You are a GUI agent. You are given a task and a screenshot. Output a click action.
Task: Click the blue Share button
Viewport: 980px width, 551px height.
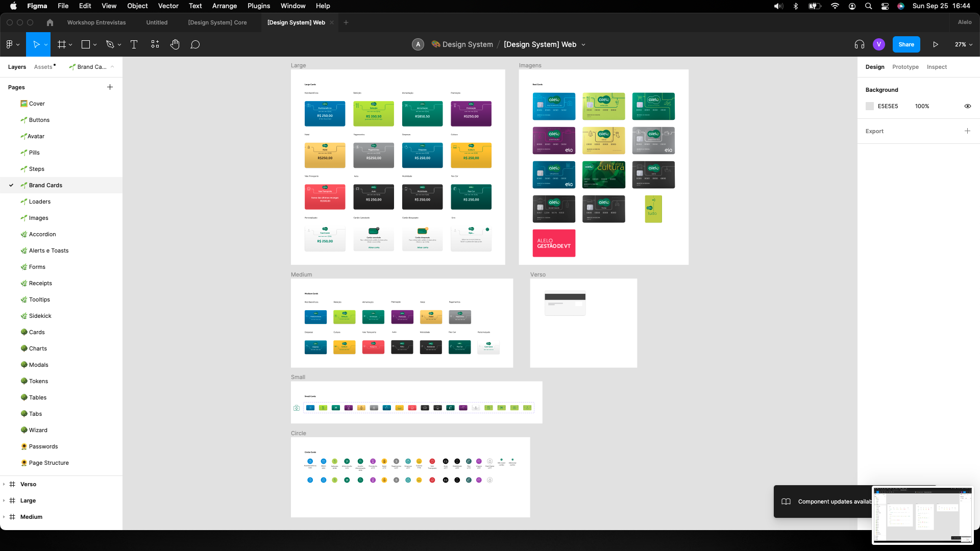coord(906,44)
